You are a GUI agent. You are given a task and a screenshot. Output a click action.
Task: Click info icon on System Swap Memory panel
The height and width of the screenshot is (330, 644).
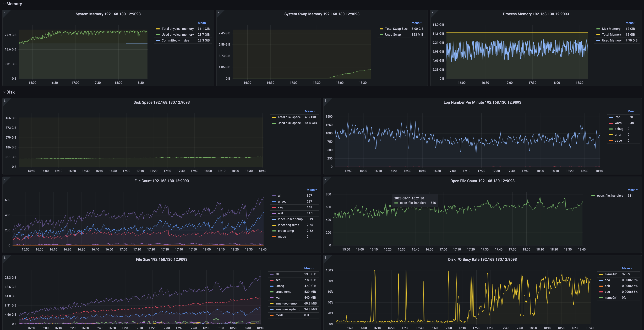219,12
